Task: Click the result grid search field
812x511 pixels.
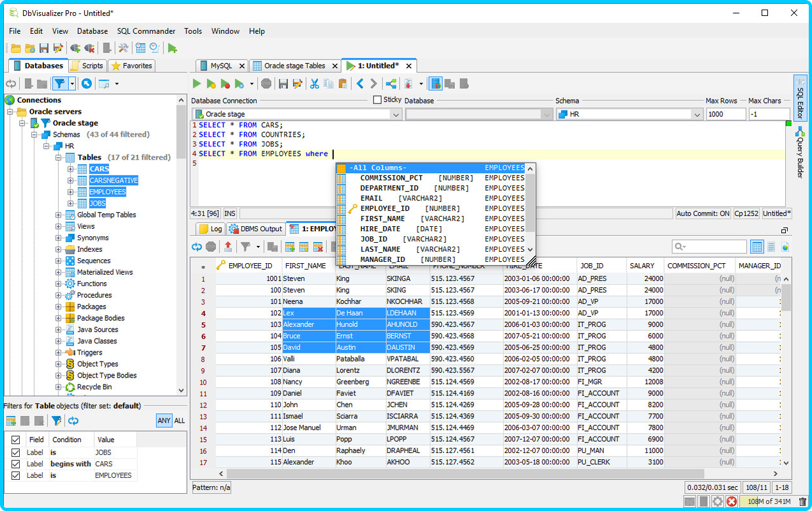Action: tap(709, 247)
